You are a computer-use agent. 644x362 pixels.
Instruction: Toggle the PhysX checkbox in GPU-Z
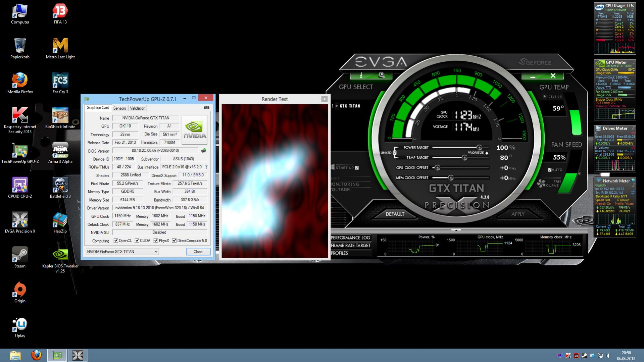[x=156, y=240]
